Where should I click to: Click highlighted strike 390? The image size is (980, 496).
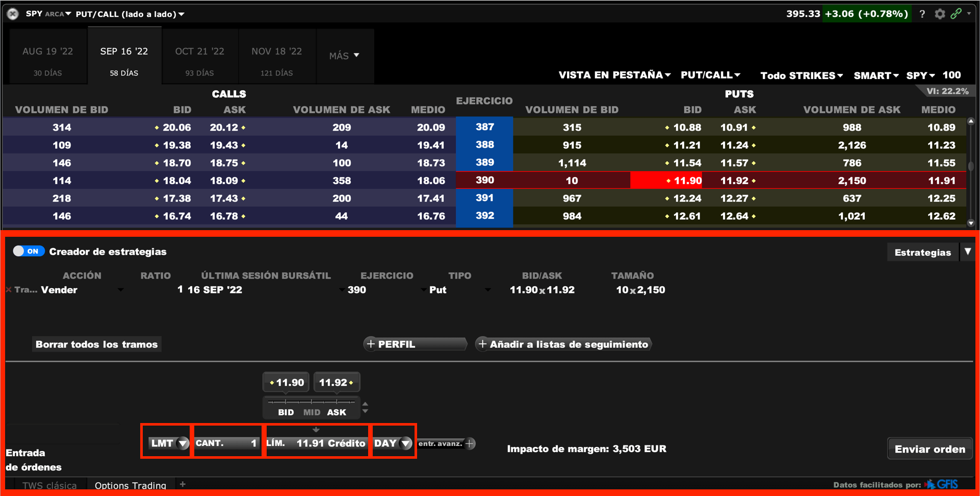click(x=484, y=180)
